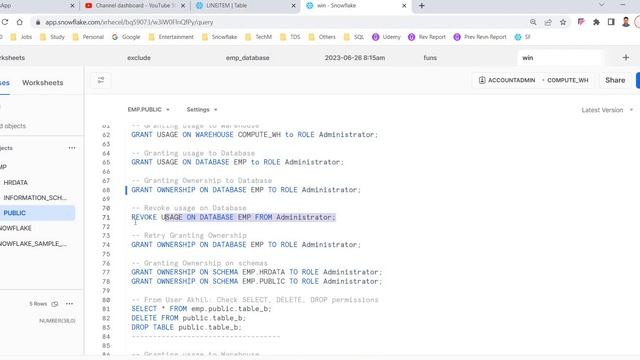Screen dimensions: 640x360
Task: Open the EMP.PUBLIC database context dropdown
Action: tap(148, 110)
